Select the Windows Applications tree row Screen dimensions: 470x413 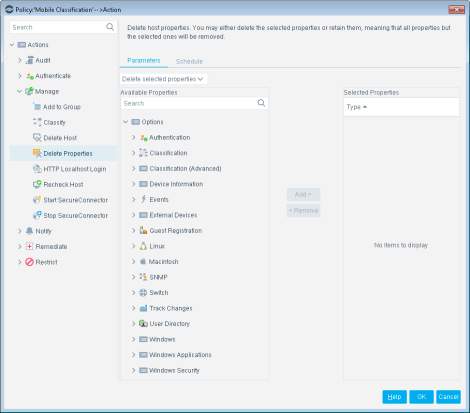tap(180, 355)
